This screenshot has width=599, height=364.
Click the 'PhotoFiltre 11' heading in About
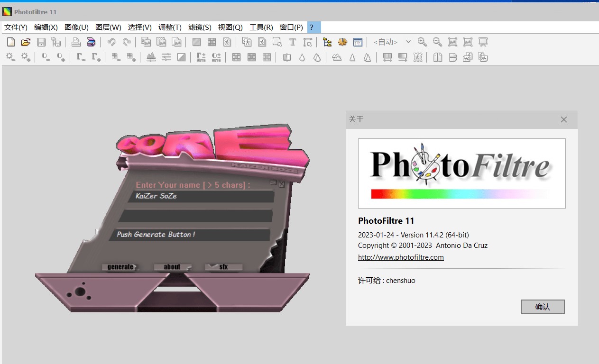click(386, 221)
